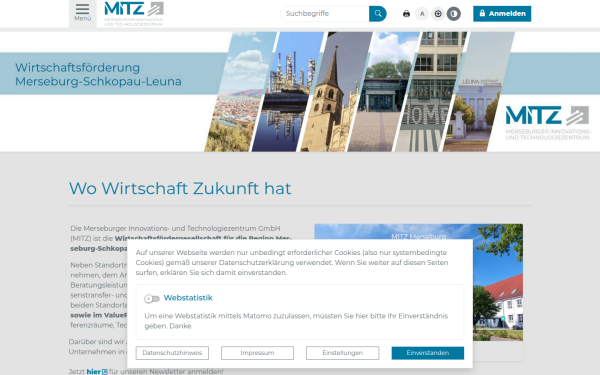The width and height of the screenshot is (600, 375).
Task: Click the external link icon beside 'hier'
Action: (104, 372)
